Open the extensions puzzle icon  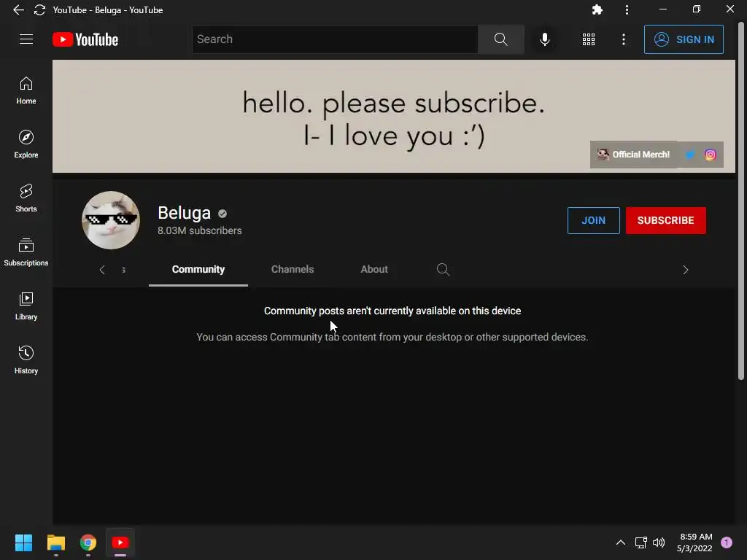click(597, 9)
